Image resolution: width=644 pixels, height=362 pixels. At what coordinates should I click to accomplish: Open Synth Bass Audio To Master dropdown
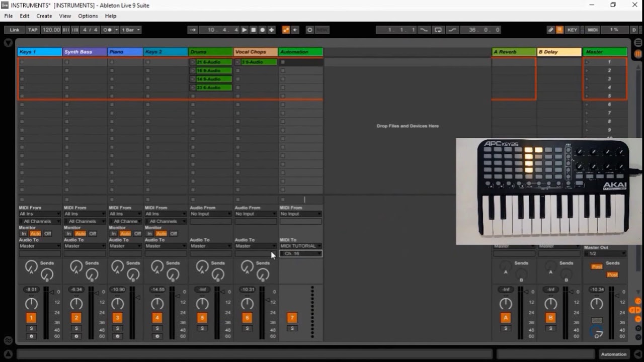tap(85, 246)
